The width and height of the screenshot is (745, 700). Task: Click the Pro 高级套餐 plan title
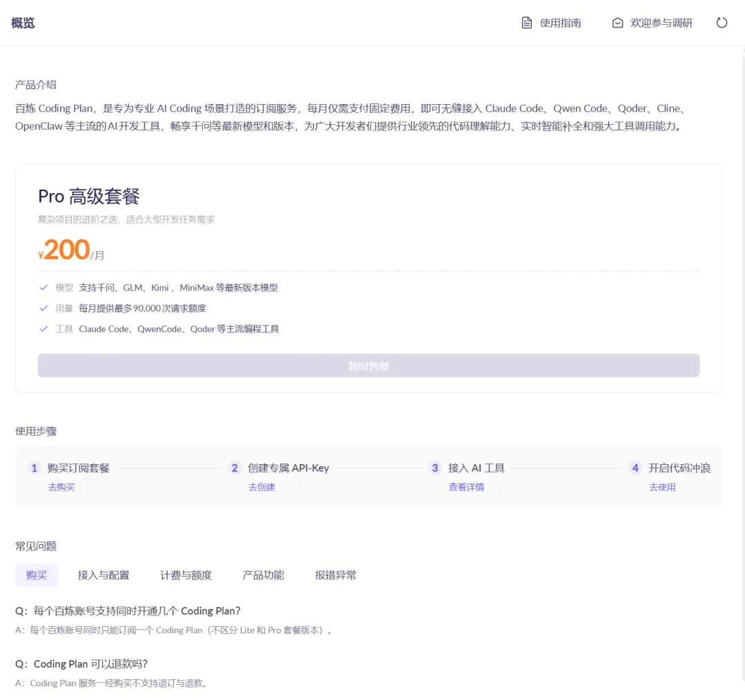click(x=89, y=196)
